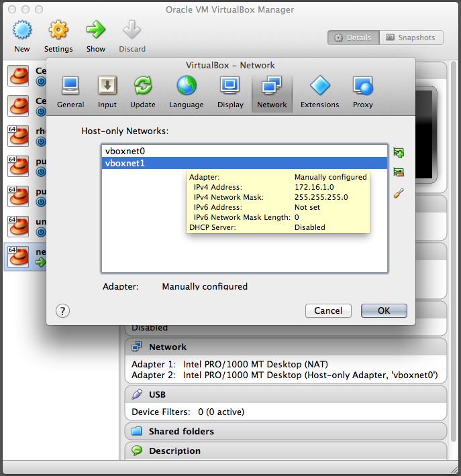Confirm with the OK button

point(384,310)
